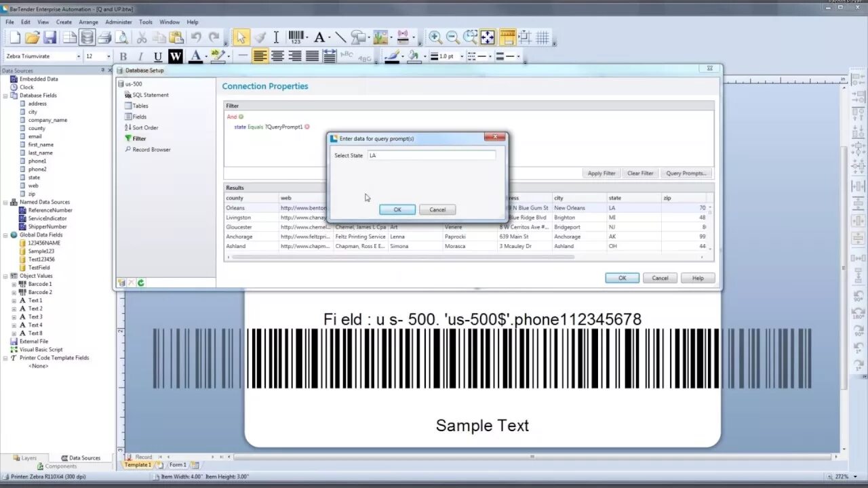Toggle Italic formatting
The height and width of the screenshot is (488, 868).
click(140, 57)
